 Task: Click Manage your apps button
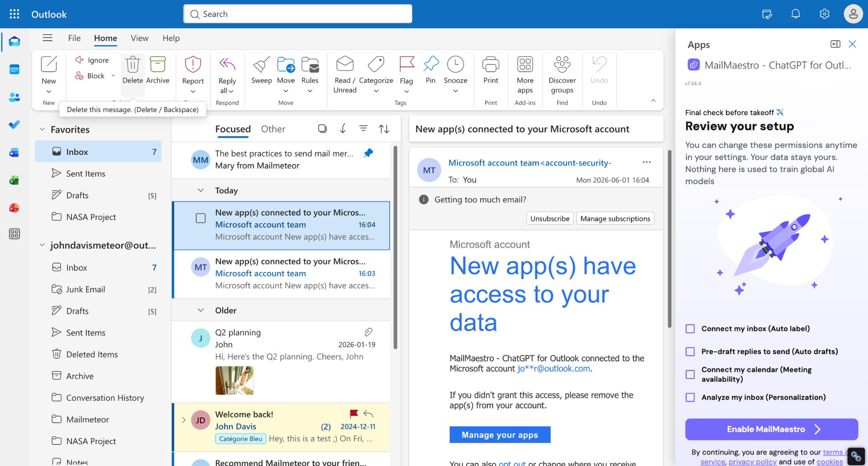500,435
